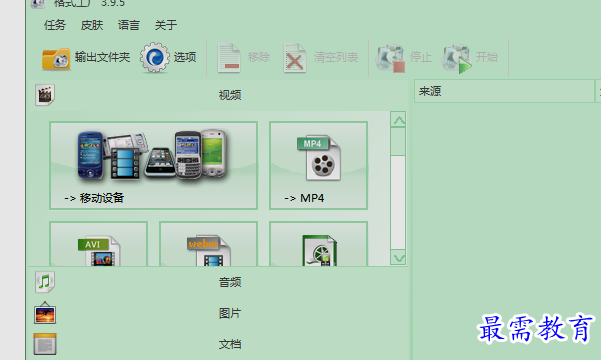601x360 pixels.
Task: Open the 皮肤 menu
Action: pos(92,25)
